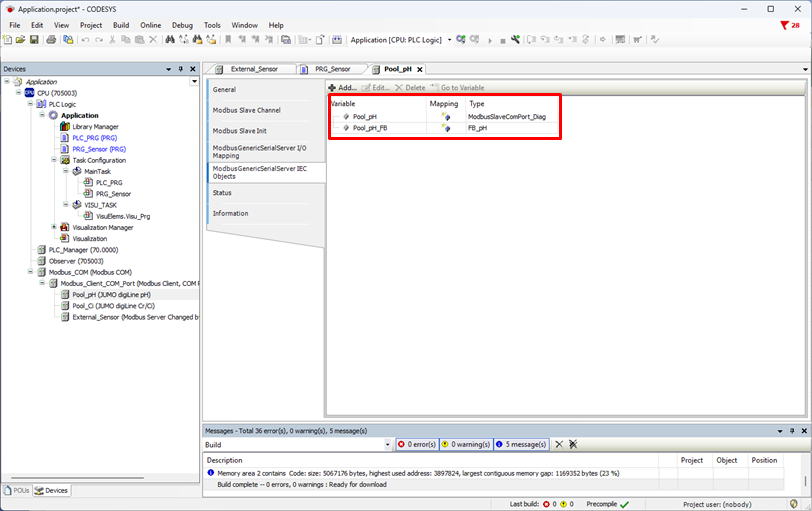Collapse the Modbus_COM (Modbus COM) node
This screenshot has width=812, height=511.
pyautogui.click(x=31, y=272)
